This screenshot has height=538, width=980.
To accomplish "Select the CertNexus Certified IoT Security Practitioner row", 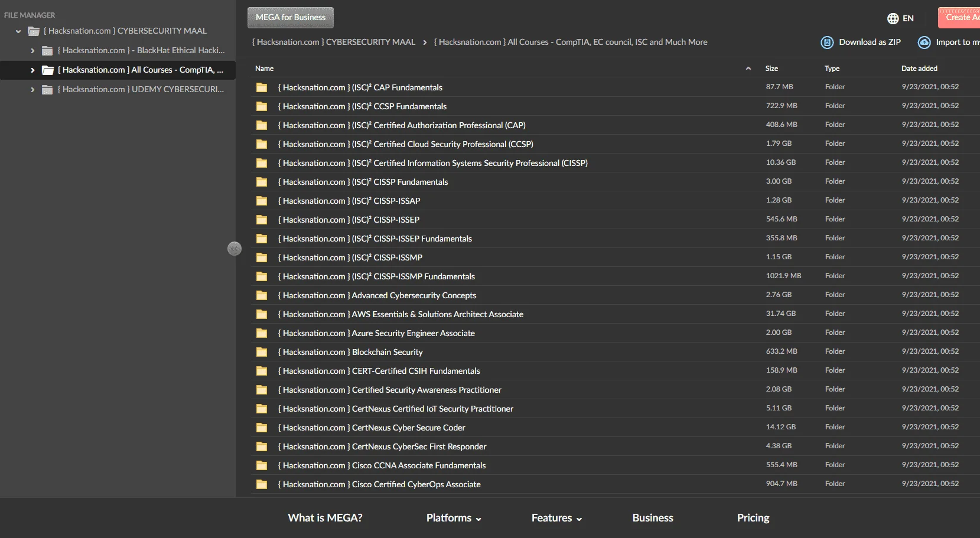I will [x=614, y=409].
